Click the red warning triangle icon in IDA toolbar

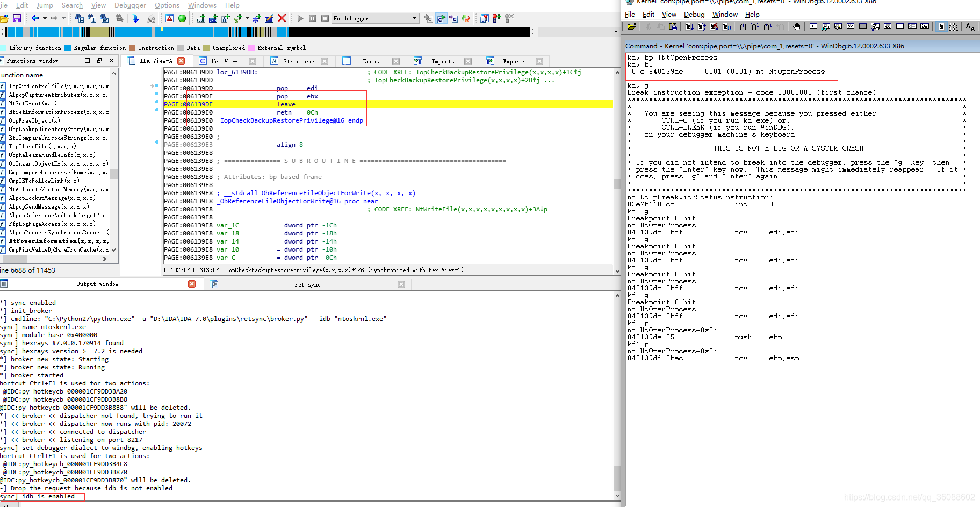[170, 18]
